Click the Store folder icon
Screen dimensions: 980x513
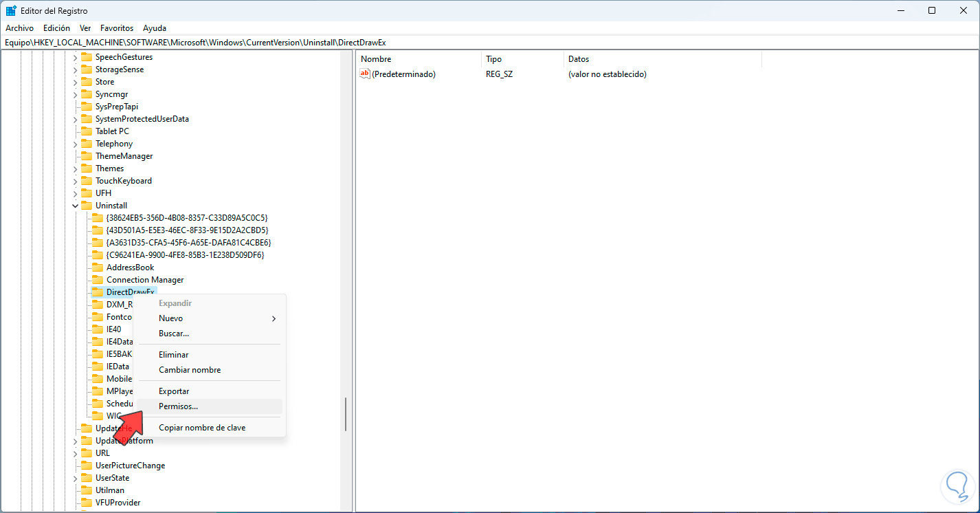(87, 82)
